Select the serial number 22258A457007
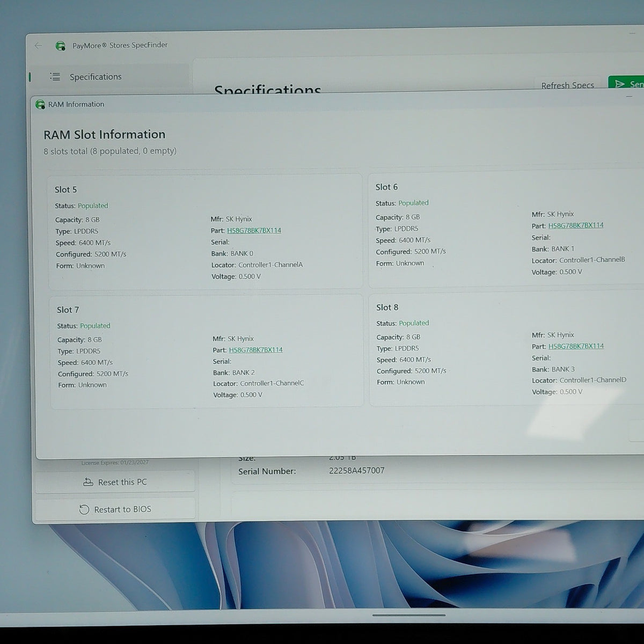Image resolution: width=644 pixels, height=644 pixels. pyautogui.click(x=356, y=471)
